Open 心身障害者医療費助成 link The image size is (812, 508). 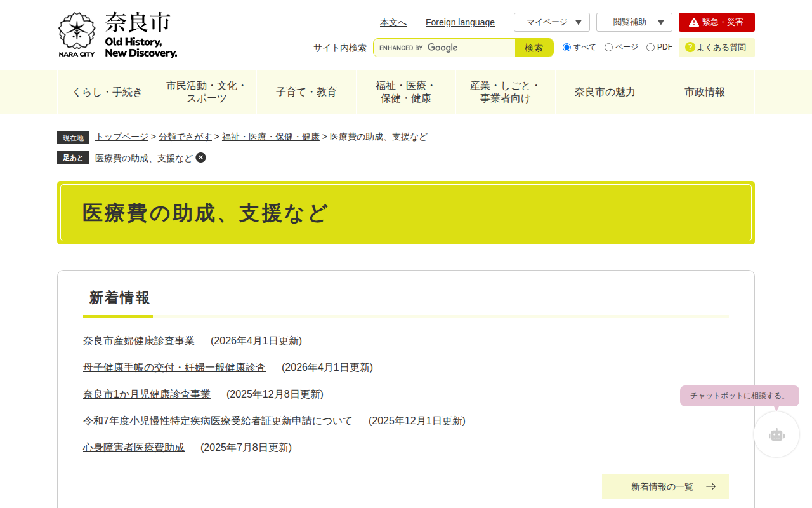[x=134, y=448]
